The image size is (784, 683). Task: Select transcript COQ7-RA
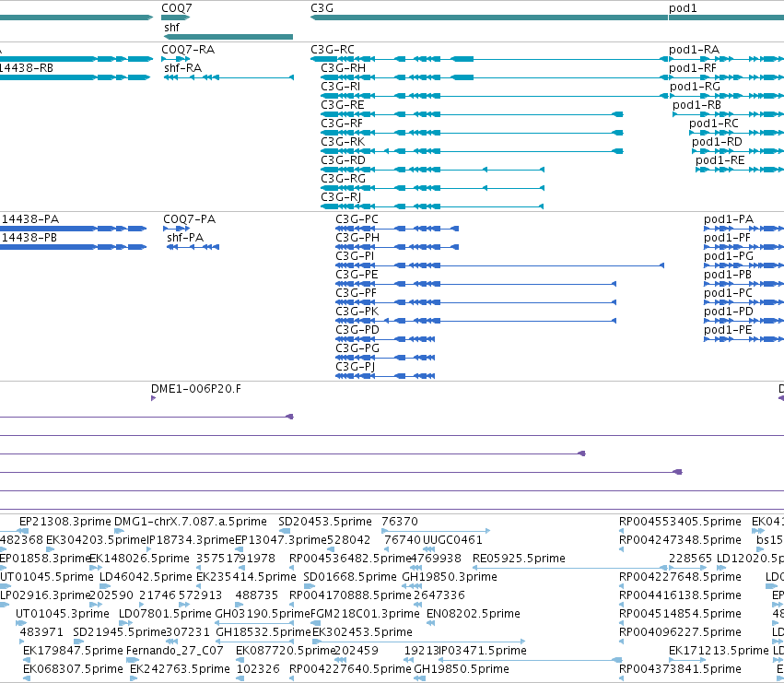(175, 59)
